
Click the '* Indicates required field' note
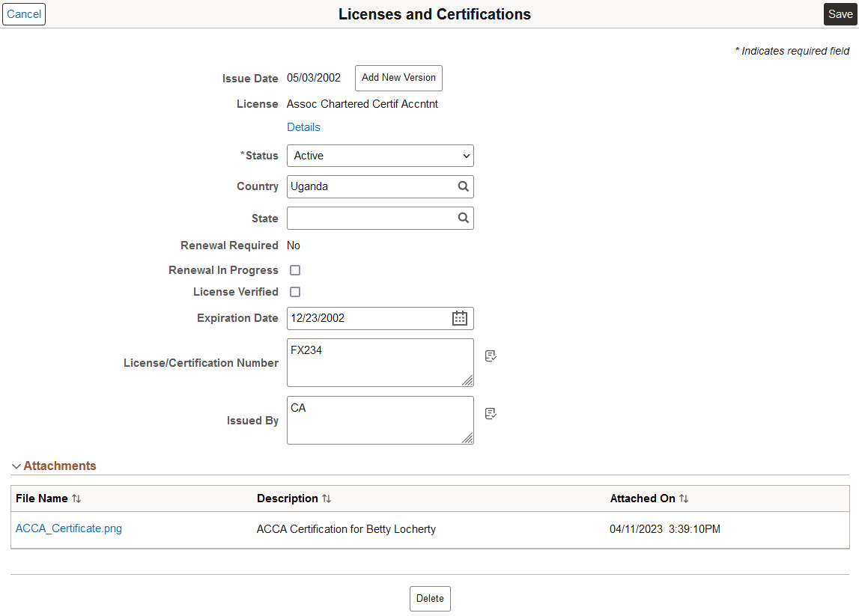click(x=792, y=51)
